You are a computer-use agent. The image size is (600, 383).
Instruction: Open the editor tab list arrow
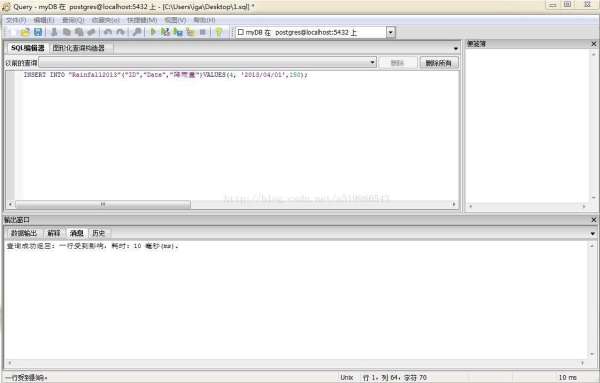tap(455, 49)
